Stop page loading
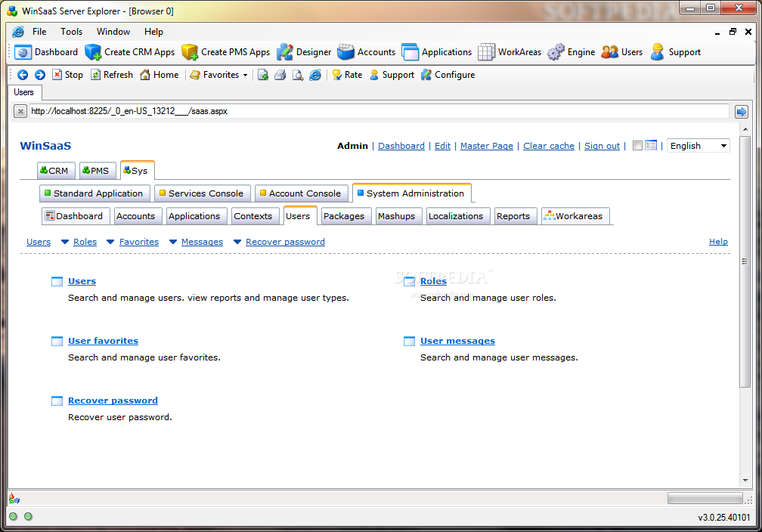Screen dimensions: 762x532 coord(67,75)
